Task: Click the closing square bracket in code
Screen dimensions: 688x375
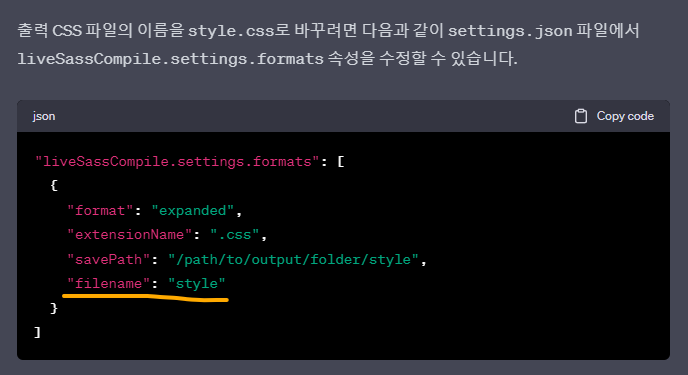Action: click(37, 332)
